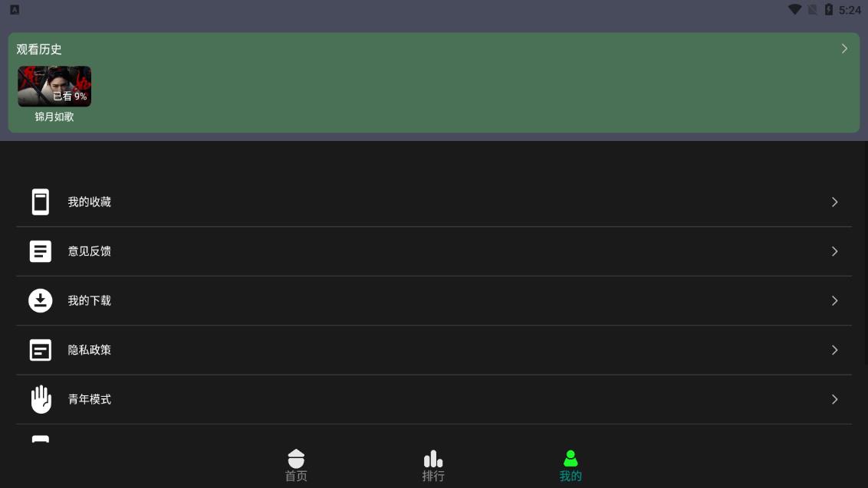Click the 青年模式 hand icon
Viewport: 868px width, 488px height.
(41, 399)
